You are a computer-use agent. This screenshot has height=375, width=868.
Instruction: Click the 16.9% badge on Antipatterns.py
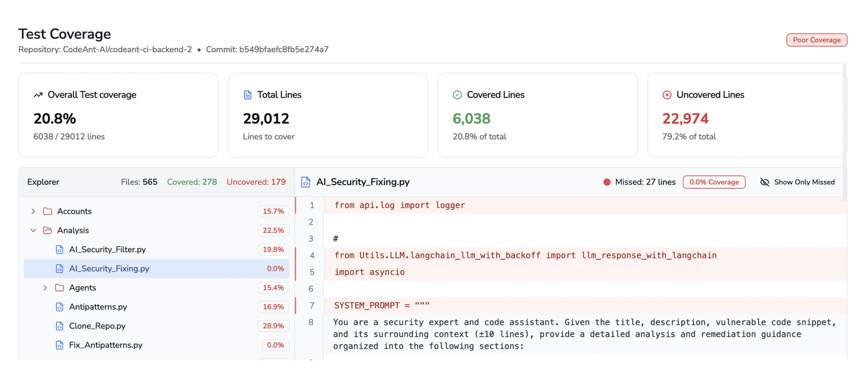pyautogui.click(x=273, y=307)
